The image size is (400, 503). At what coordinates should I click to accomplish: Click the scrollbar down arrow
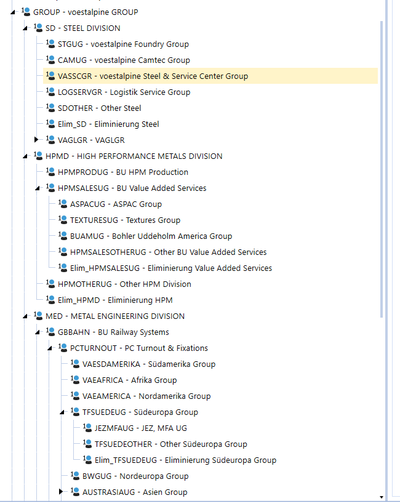[381, 497]
